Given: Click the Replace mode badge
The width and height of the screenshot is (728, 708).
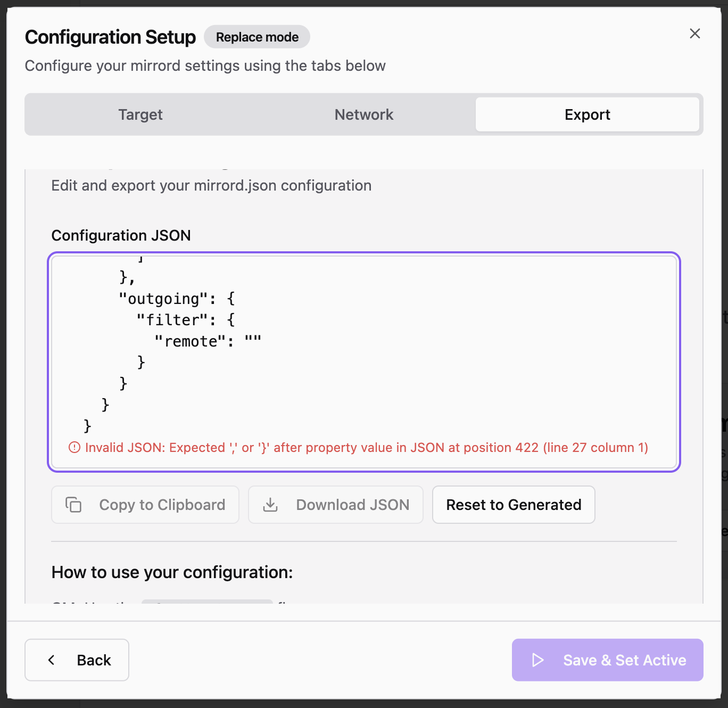Looking at the screenshot, I should point(257,37).
